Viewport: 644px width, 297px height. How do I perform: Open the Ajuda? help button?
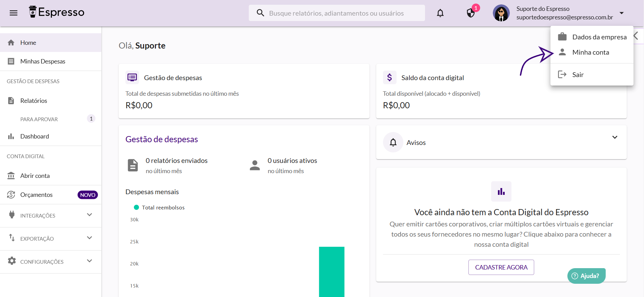586,276
